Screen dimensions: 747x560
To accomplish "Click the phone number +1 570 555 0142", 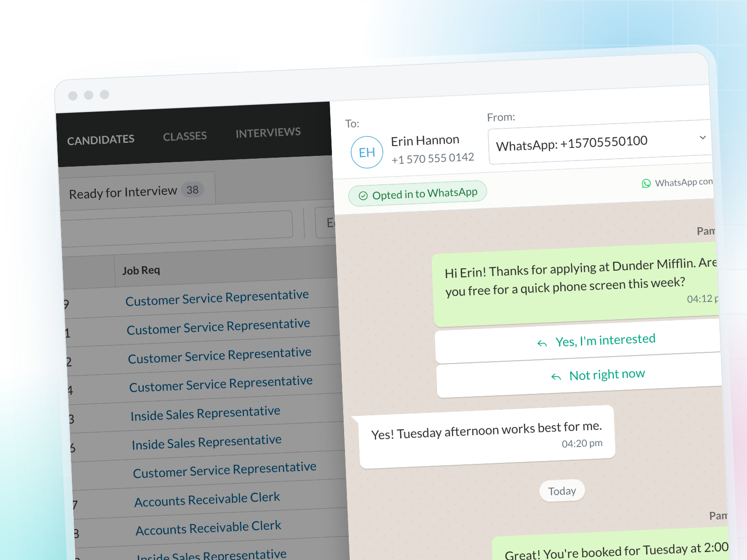I will point(433,159).
